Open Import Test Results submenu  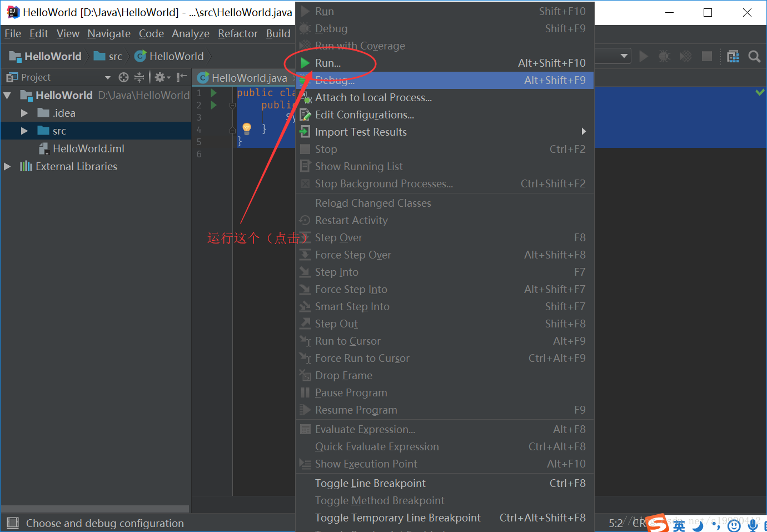click(445, 132)
